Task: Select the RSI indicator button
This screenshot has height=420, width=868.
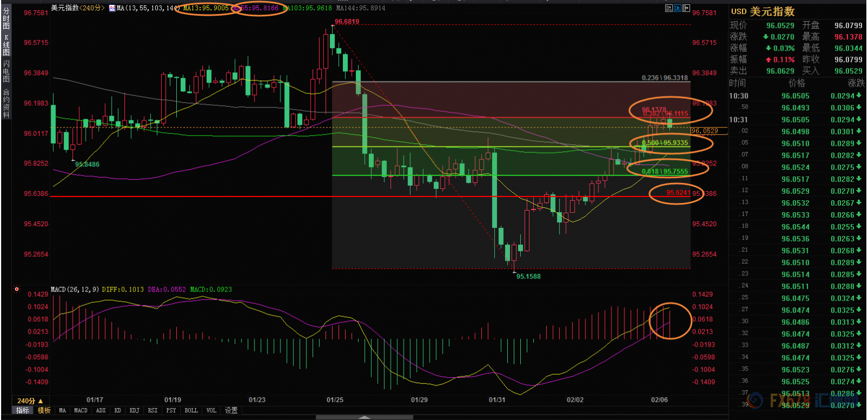Action: pyautogui.click(x=152, y=411)
